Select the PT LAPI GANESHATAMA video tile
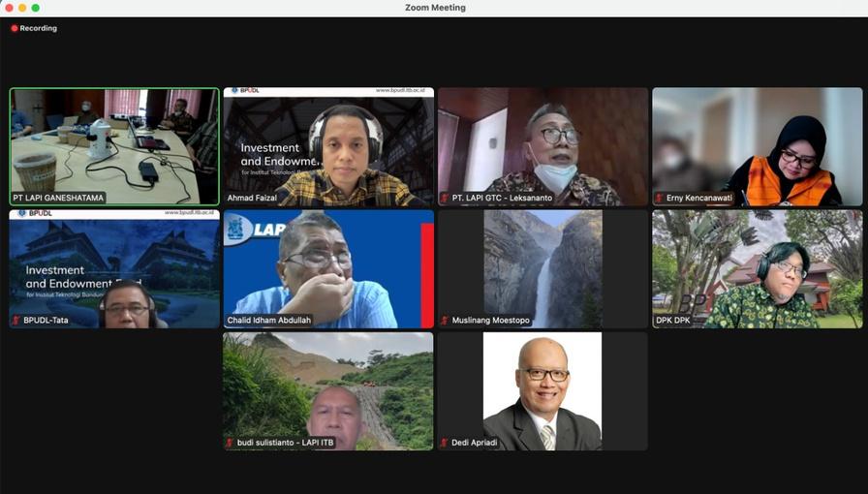868x494 pixels. pyautogui.click(x=114, y=147)
